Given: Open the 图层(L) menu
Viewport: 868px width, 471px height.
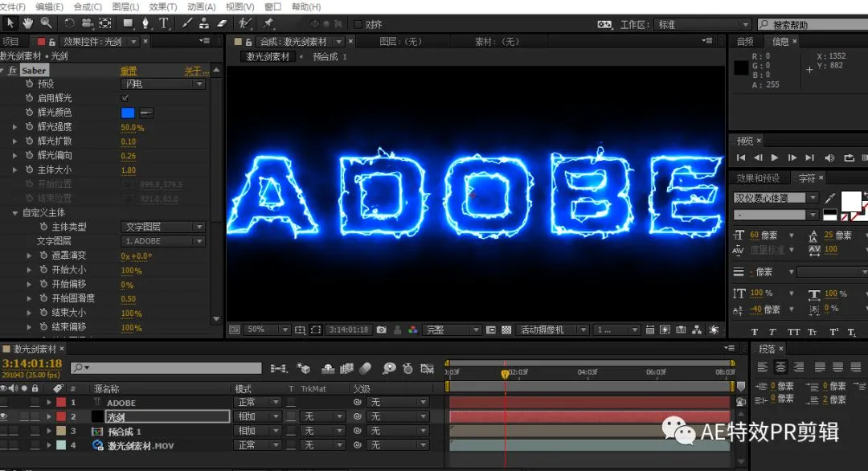Looking at the screenshot, I should 125,6.
